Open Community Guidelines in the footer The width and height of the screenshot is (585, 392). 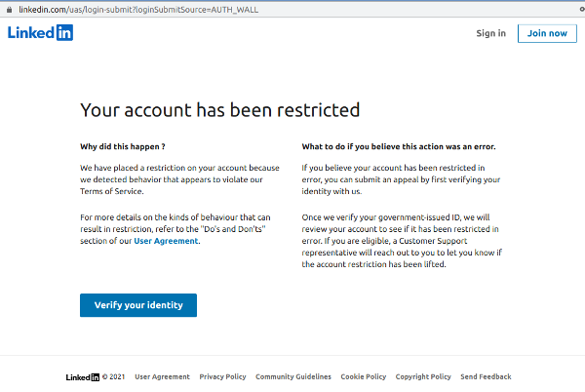click(x=293, y=376)
